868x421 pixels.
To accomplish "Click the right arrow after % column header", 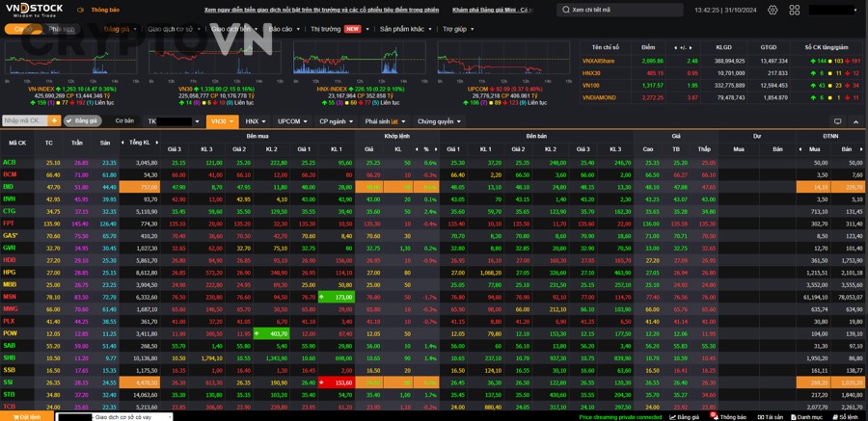I will pyautogui.click(x=436, y=149).
